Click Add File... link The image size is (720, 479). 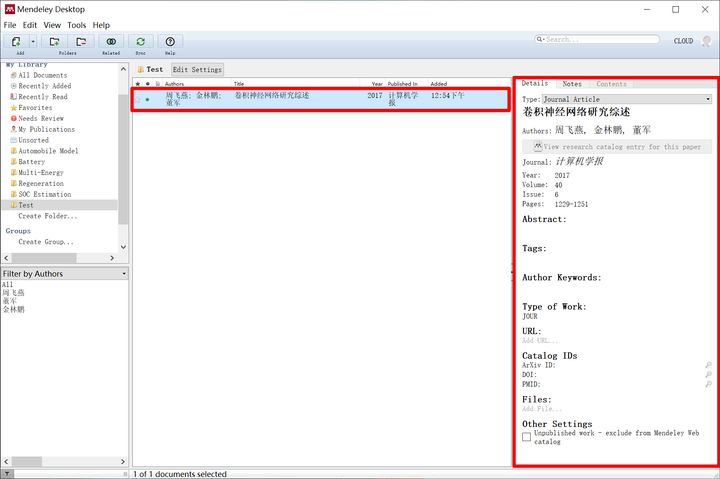(542, 409)
